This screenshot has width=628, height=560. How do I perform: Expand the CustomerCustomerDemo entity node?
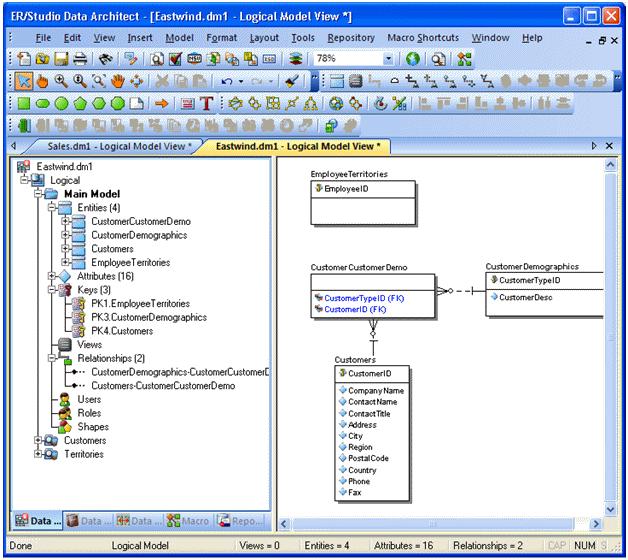click(x=65, y=221)
